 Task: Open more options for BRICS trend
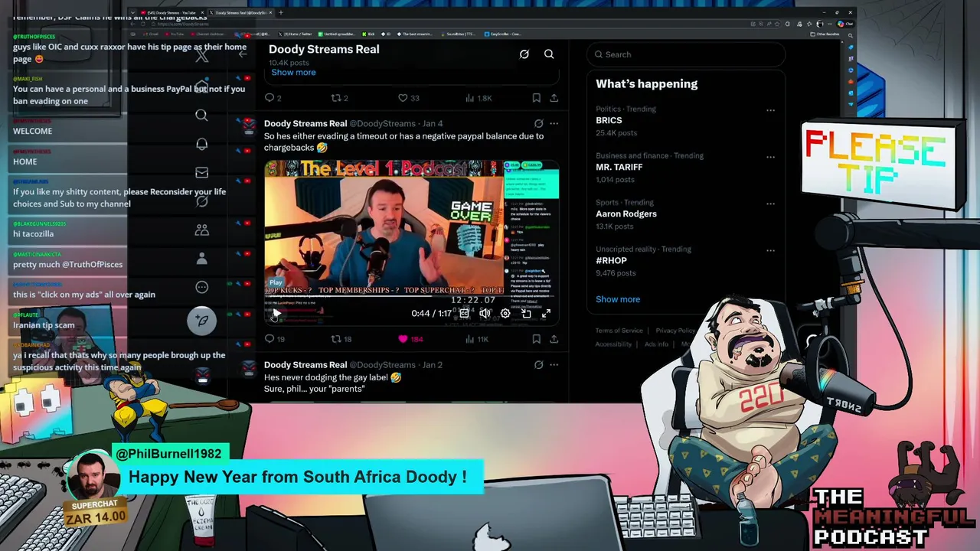[x=770, y=110]
